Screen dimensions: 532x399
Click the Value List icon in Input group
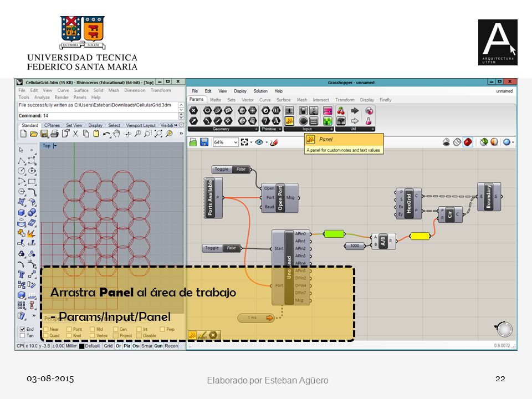[314, 120]
